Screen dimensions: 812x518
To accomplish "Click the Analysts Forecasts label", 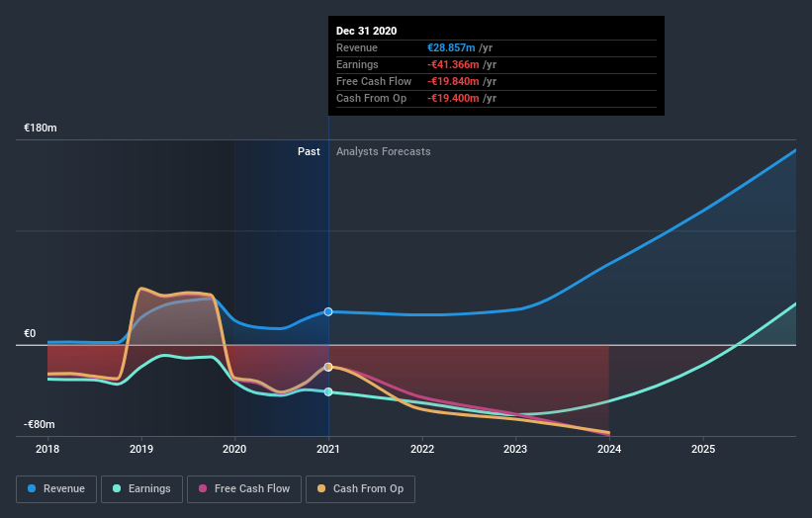I will [x=383, y=151].
